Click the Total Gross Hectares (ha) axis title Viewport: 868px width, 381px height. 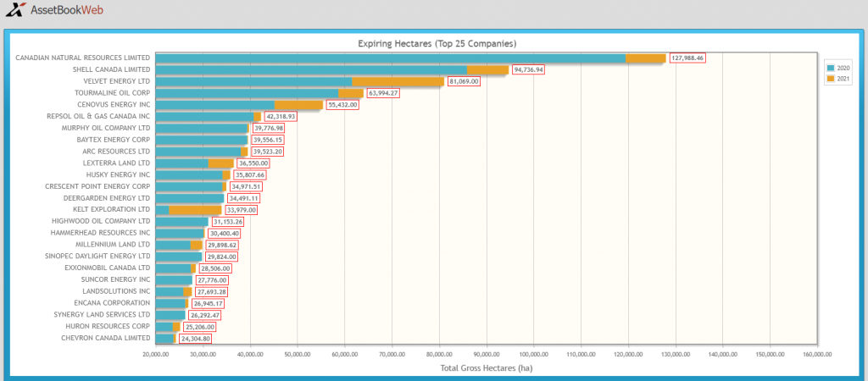[486, 367]
